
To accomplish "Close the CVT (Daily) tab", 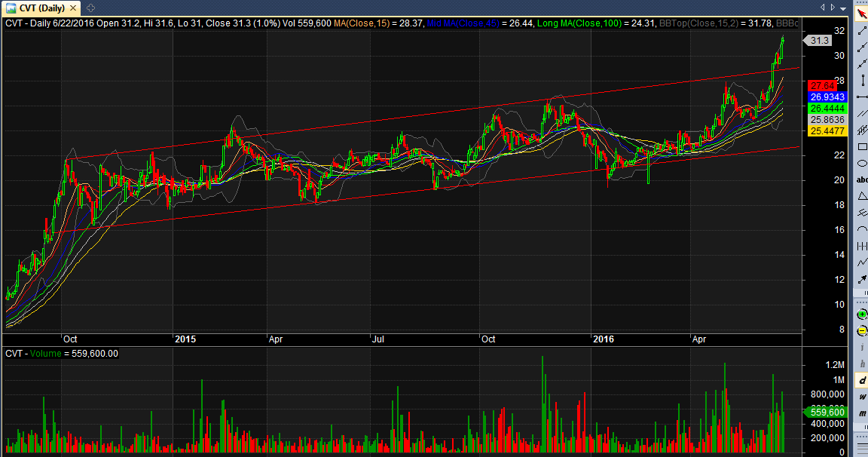I will click(73, 8).
